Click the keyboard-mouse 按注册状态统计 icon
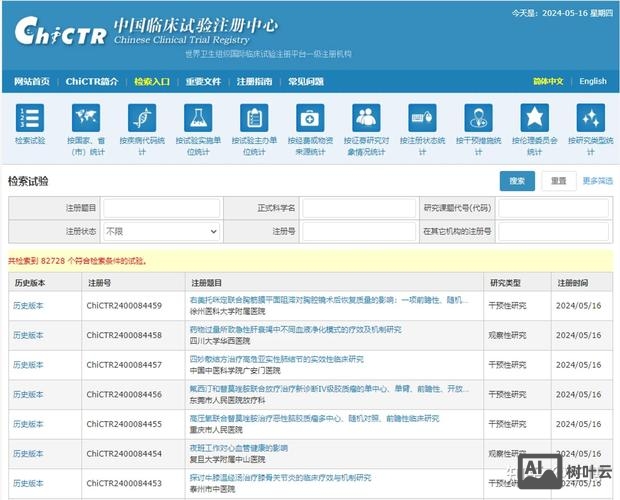The height and width of the screenshot is (500, 620). (422, 118)
